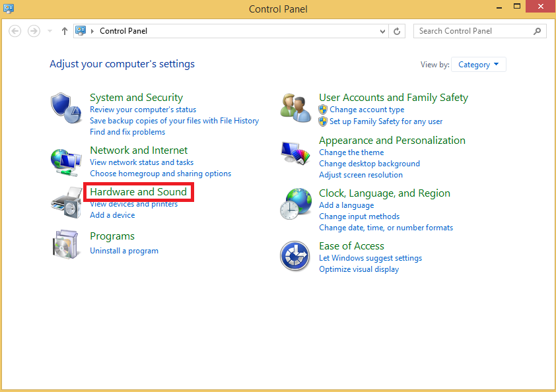Refresh the Control Panel view

(x=397, y=31)
